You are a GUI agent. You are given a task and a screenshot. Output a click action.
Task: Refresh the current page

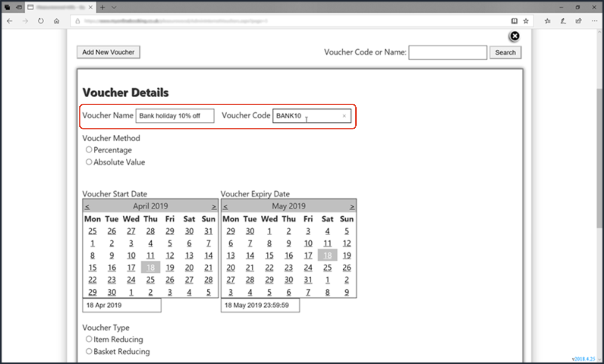click(x=41, y=21)
